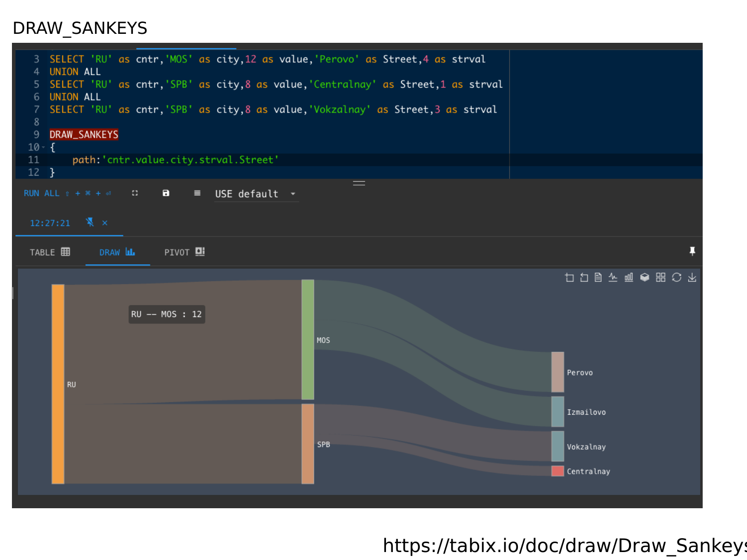Download the chart as image

point(692,277)
